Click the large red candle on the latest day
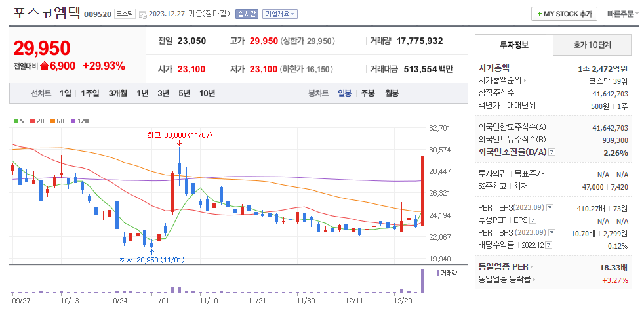This screenshot has width=644, height=313. point(422,191)
